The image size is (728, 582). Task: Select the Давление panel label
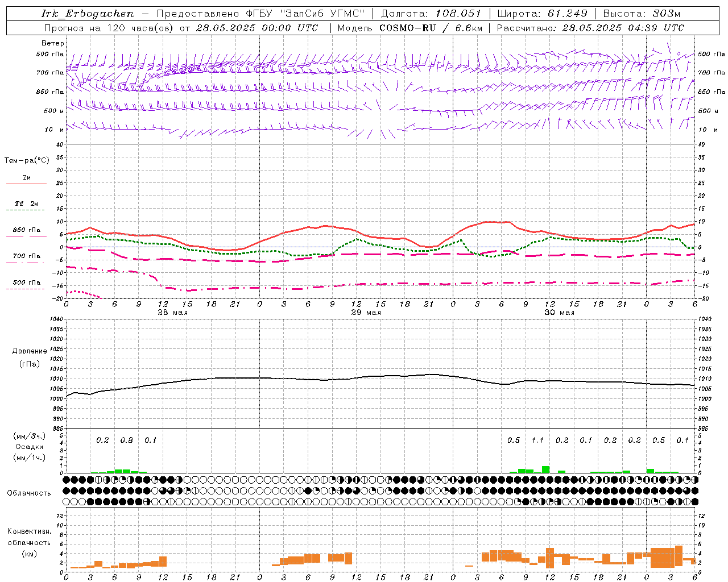[x=30, y=351]
